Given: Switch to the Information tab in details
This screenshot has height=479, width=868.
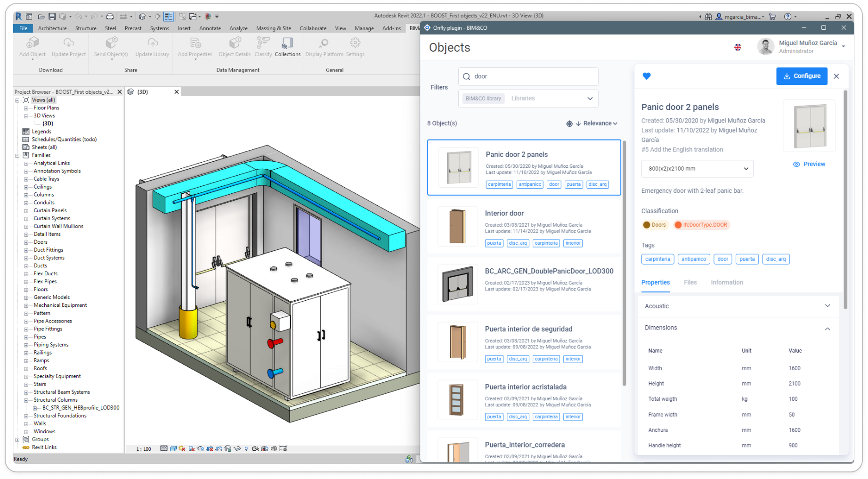Looking at the screenshot, I should tap(727, 282).
